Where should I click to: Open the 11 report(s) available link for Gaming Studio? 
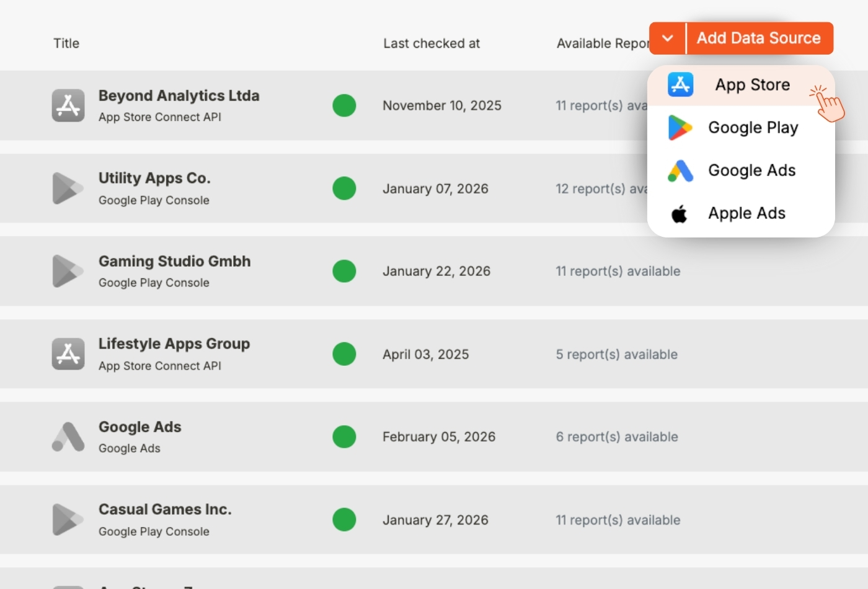pos(618,271)
